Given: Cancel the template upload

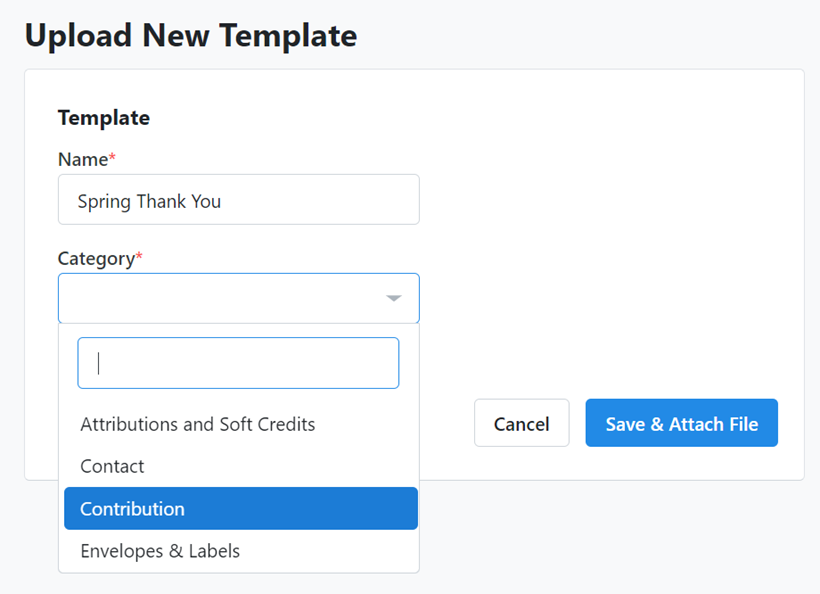Looking at the screenshot, I should click(521, 423).
